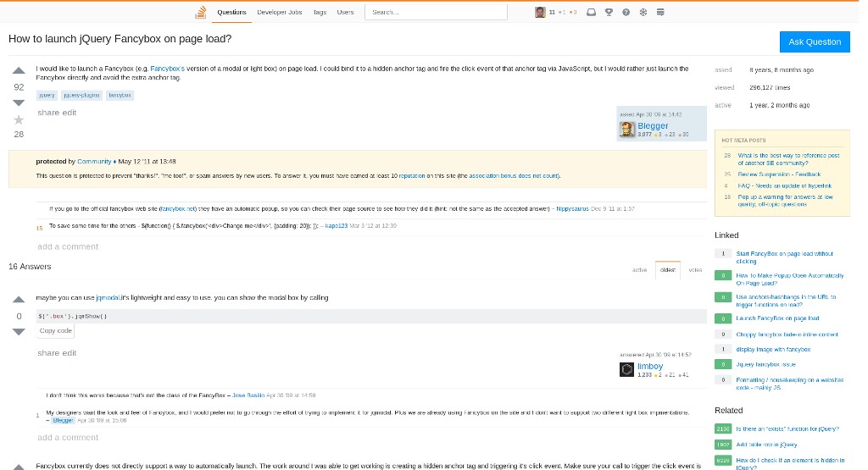Open the site switcher hamburger icon

pos(660,12)
